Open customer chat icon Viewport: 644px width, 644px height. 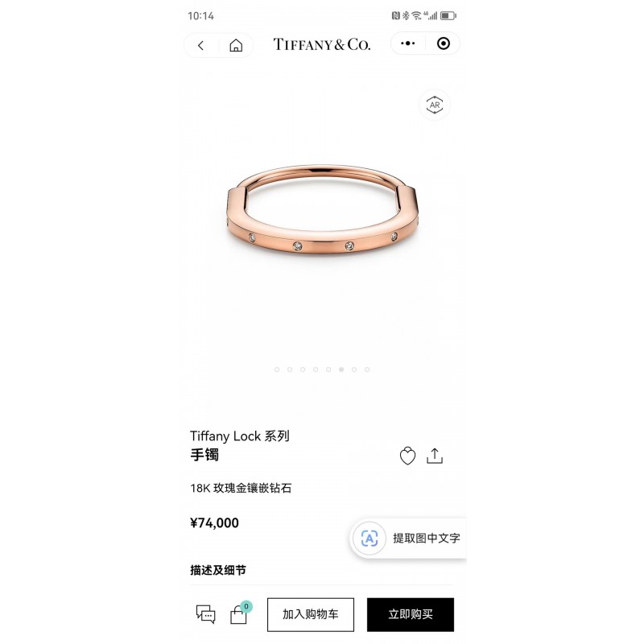click(x=206, y=614)
